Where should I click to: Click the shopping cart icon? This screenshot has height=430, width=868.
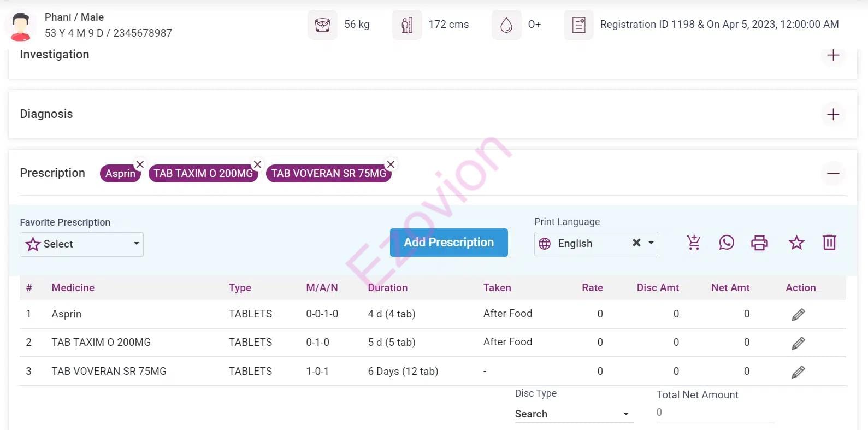(694, 243)
